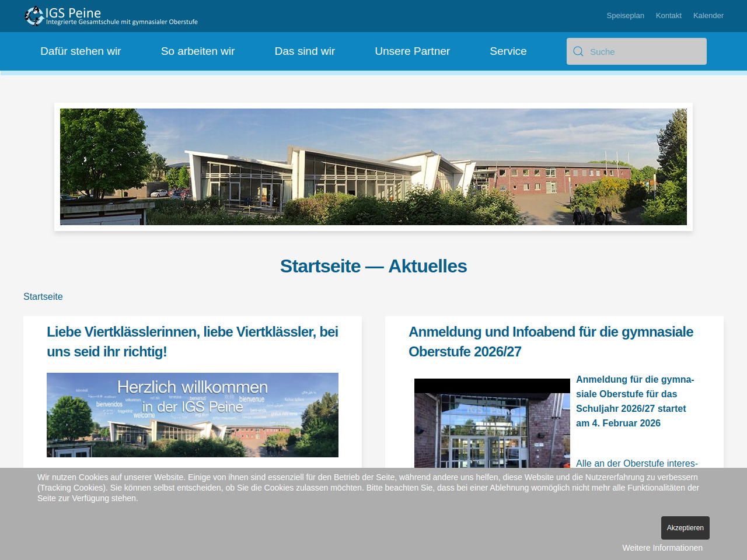Open the 'Unsere Partner' menu item

pos(412,51)
